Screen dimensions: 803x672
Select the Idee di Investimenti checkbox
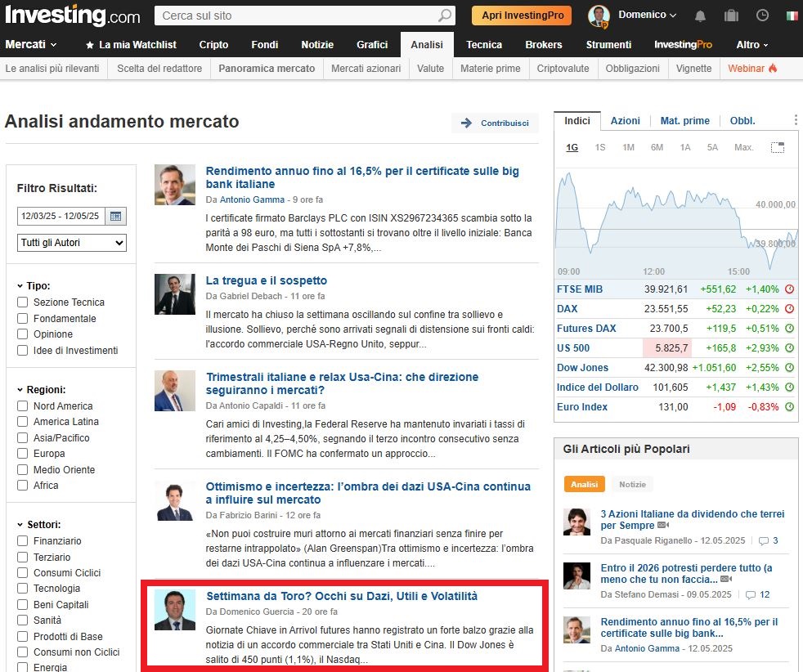click(23, 351)
